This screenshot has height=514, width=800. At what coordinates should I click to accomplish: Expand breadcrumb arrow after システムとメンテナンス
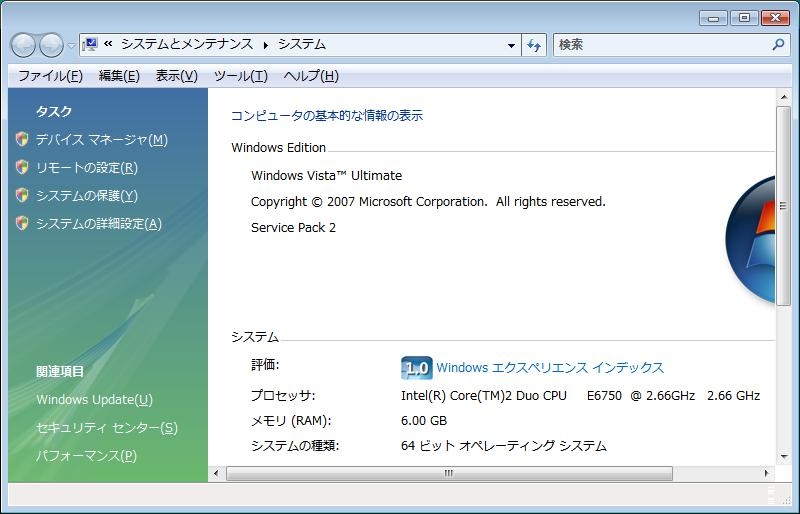click(x=266, y=45)
